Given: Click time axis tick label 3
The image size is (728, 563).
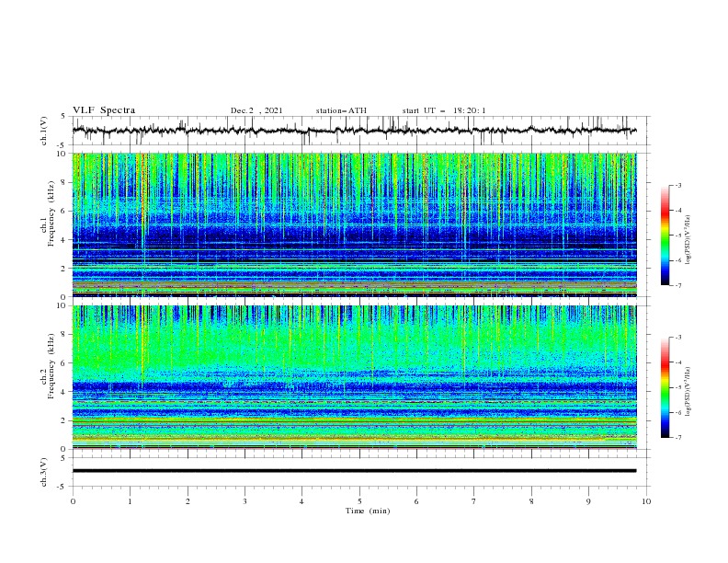Looking at the screenshot, I should pos(245,501).
